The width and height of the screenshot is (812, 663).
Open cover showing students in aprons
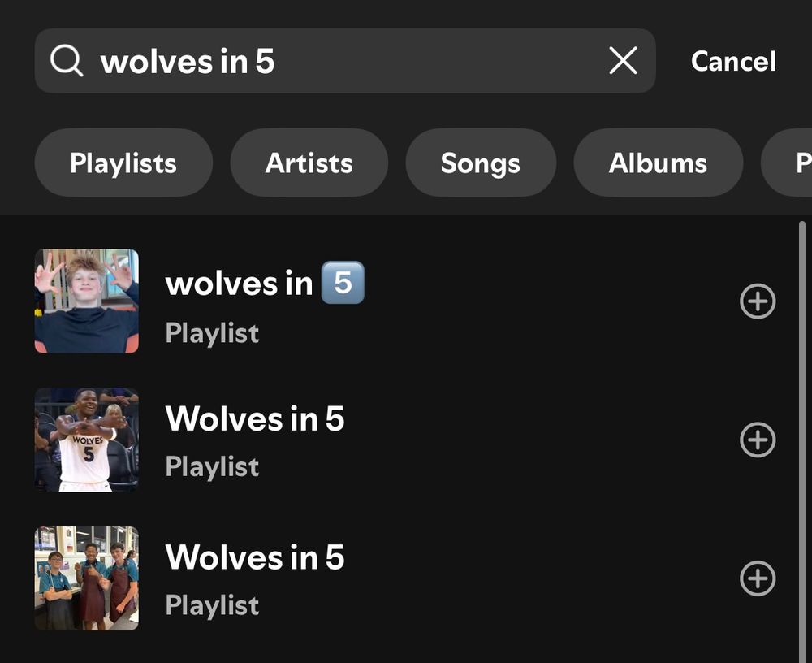point(87,578)
